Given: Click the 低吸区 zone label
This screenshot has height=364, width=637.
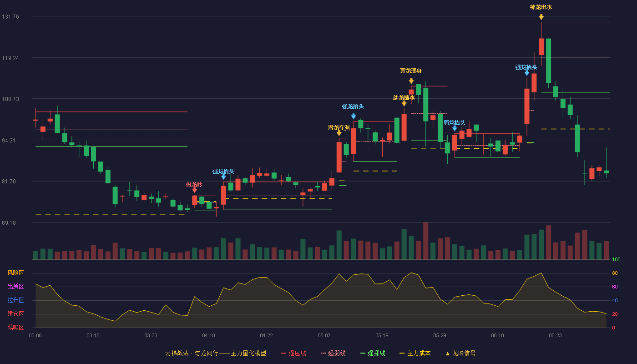Looking at the screenshot, I should point(15,327).
